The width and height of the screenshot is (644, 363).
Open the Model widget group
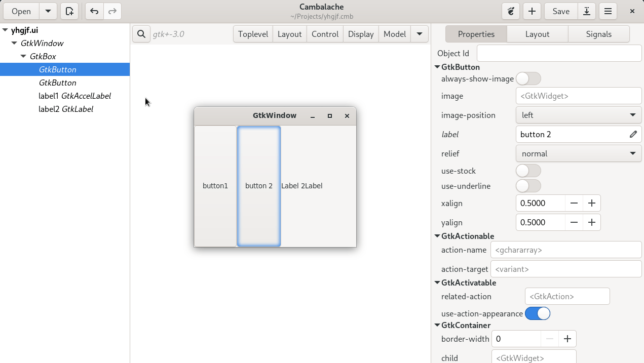click(395, 34)
